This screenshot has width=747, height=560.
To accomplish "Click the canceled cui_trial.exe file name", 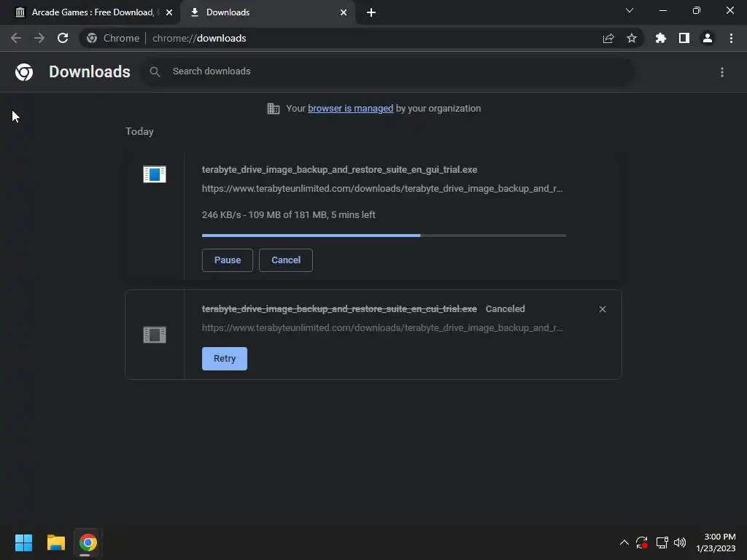I will [x=339, y=309].
